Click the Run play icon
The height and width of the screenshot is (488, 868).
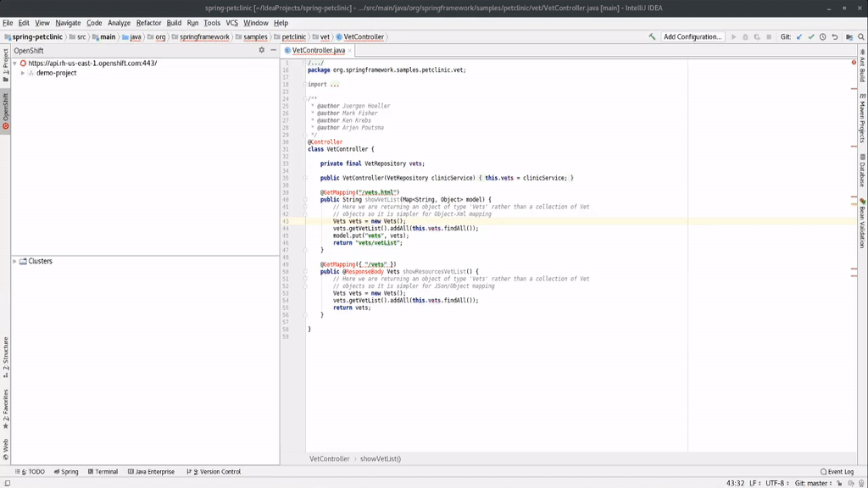tap(733, 36)
